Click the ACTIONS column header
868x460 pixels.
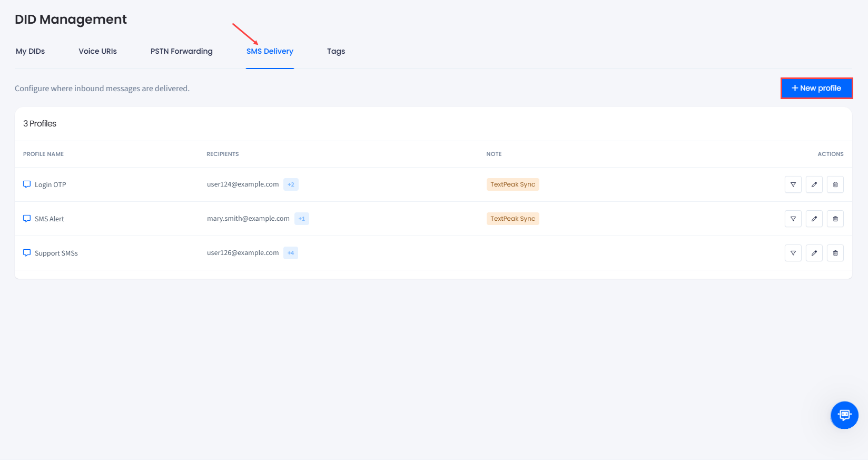coord(831,154)
